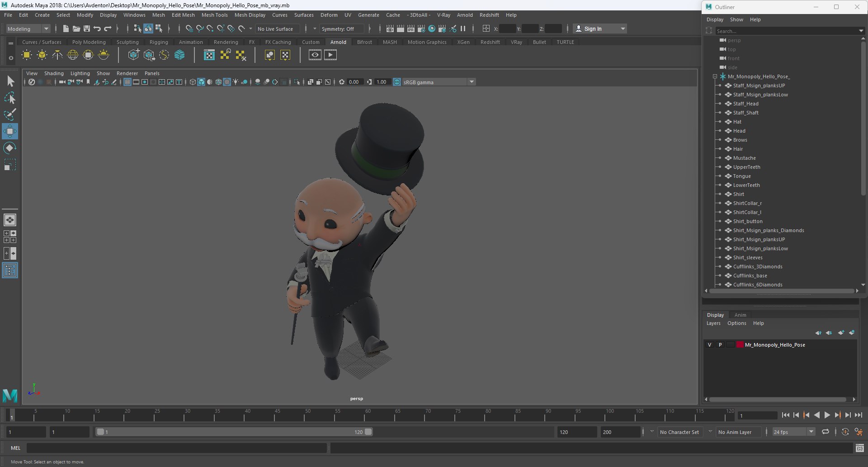
Task: Switch to four-pane layout
Action: (x=10, y=237)
